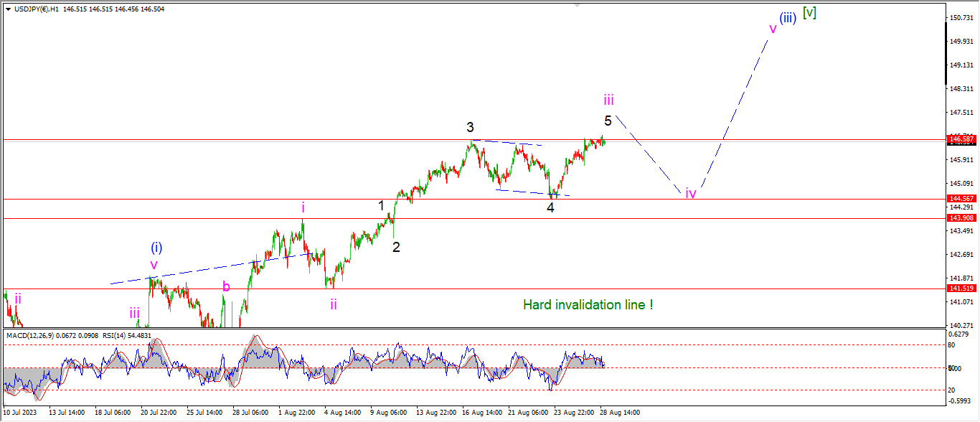Image resolution: width=980 pixels, height=422 pixels.
Task: Select the black wave label 4
Action: [x=550, y=208]
